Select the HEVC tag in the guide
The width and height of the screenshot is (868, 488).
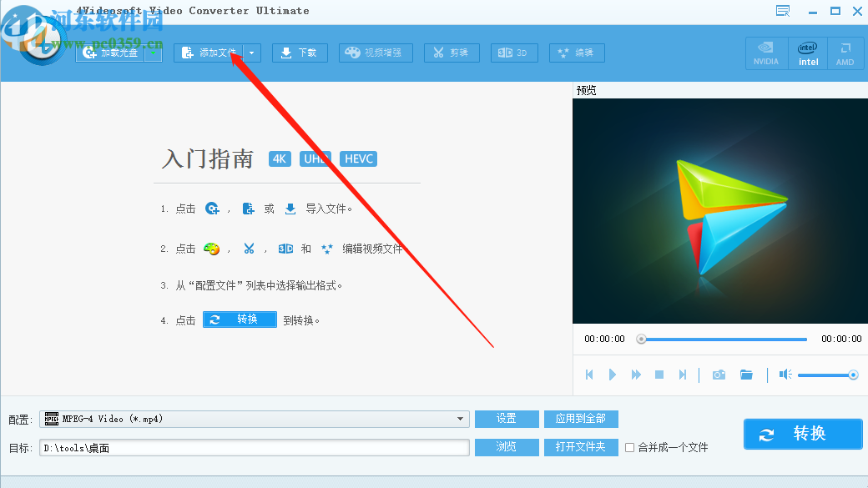[358, 158]
